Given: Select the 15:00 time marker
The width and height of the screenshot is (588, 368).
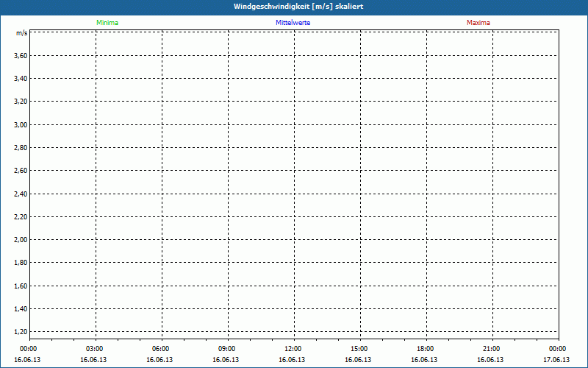Looking at the screenshot, I should tap(359, 349).
